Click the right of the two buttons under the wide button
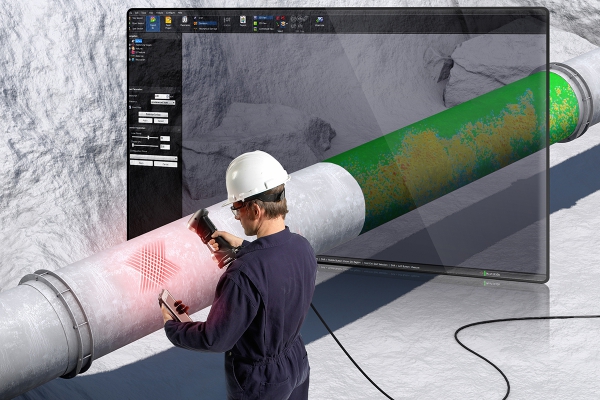 [161, 121]
